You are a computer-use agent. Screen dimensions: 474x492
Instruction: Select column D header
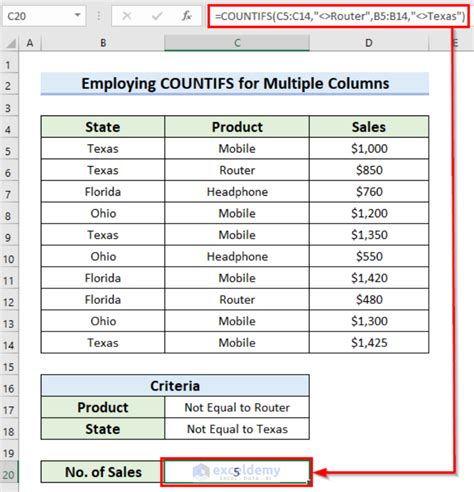point(369,43)
